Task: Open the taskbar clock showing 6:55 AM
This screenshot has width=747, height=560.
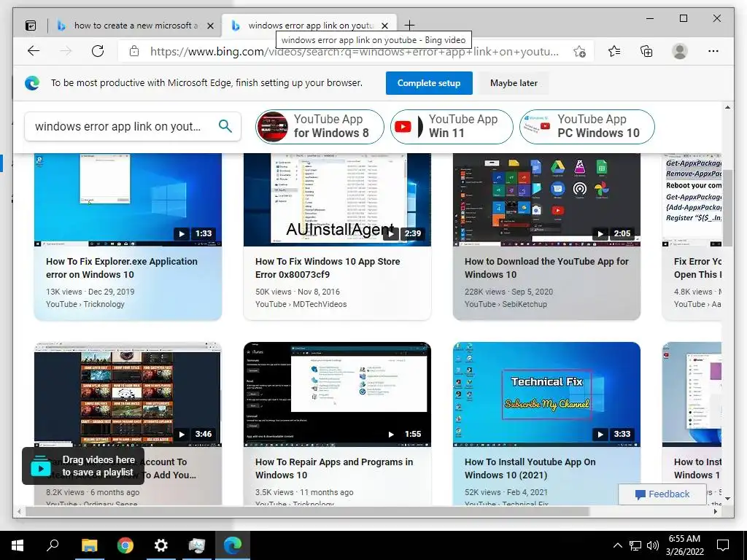Action: click(684, 545)
